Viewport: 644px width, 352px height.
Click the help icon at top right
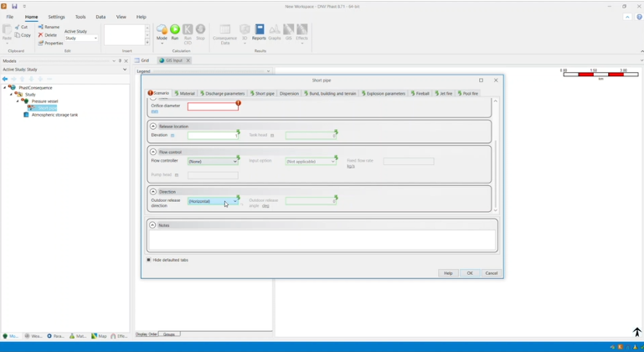click(639, 17)
